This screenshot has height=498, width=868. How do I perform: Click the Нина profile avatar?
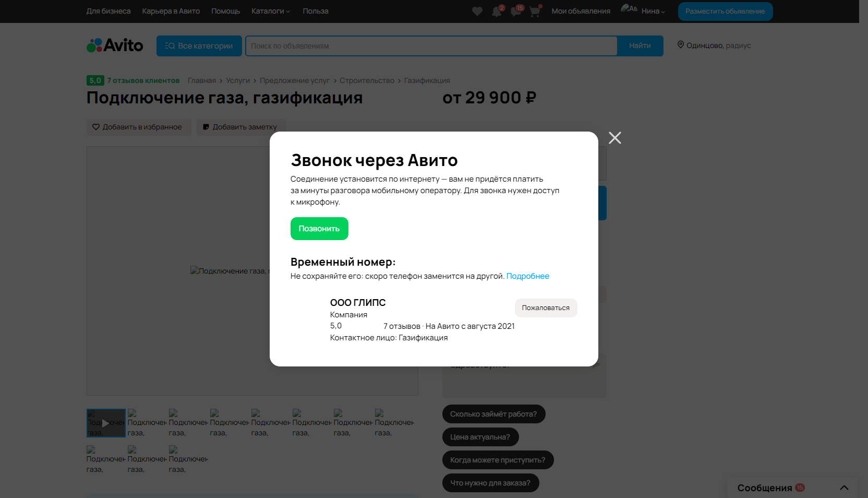click(629, 9)
